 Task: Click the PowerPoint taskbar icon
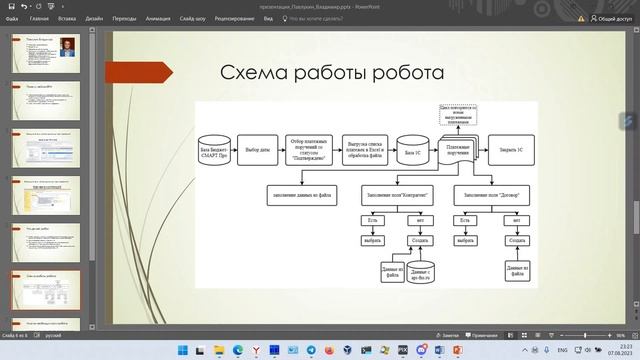click(458, 350)
